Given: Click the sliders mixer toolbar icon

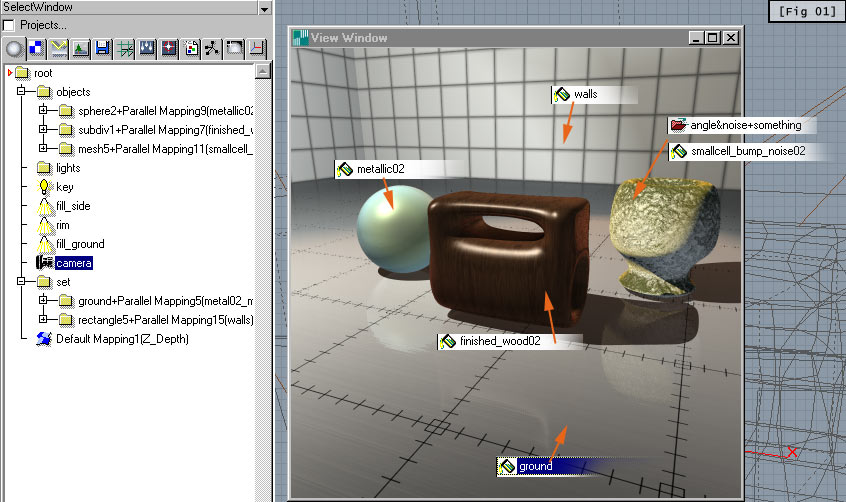Looking at the screenshot, I should coord(146,47).
